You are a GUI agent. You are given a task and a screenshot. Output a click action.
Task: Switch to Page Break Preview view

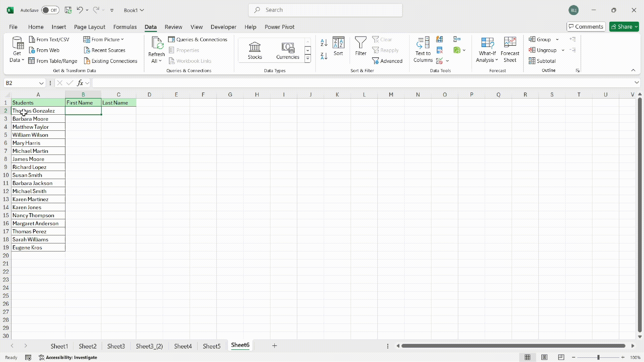(x=561, y=357)
